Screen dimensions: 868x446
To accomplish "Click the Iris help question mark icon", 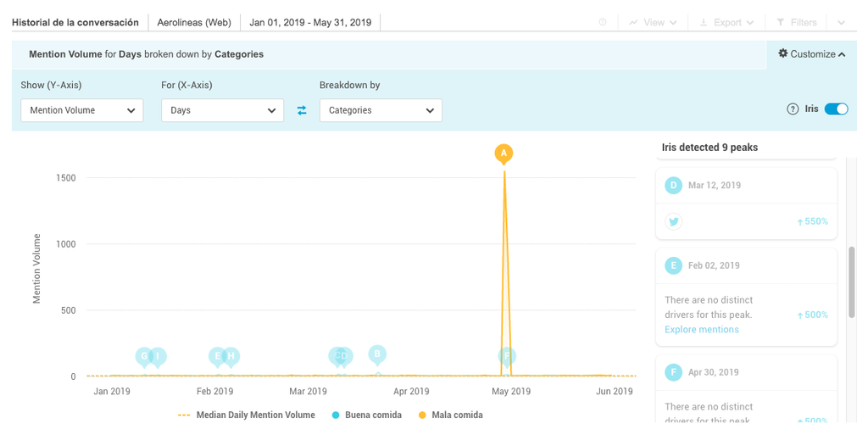I will click(x=793, y=109).
